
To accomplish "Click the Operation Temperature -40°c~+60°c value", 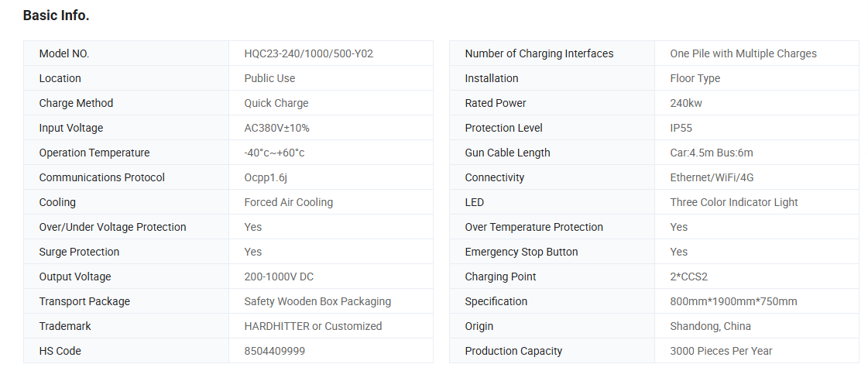I will pos(274,153).
